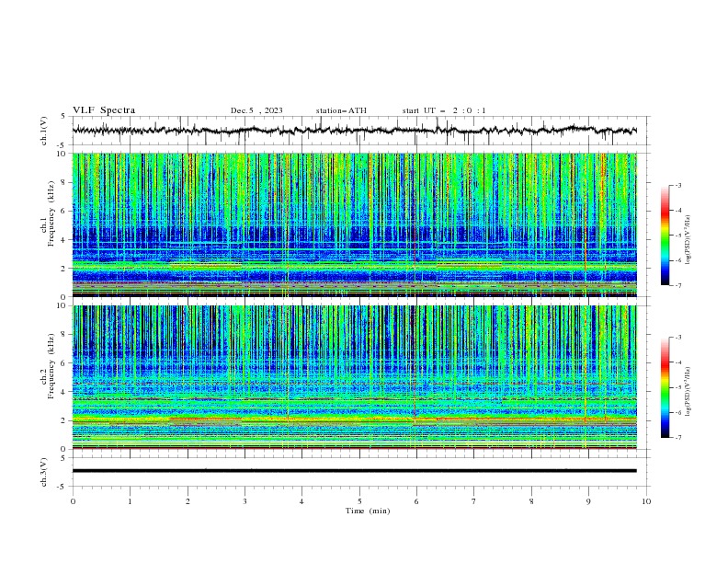Click the ch.1 spectrogram PSD color bar
Screen dimensions: 728x563
(x=665, y=236)
